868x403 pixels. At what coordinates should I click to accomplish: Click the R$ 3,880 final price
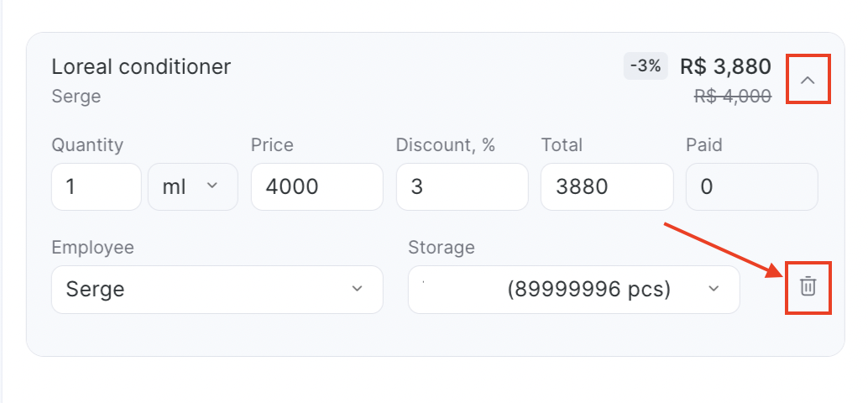pyautogui.click(x=725, y=66)
